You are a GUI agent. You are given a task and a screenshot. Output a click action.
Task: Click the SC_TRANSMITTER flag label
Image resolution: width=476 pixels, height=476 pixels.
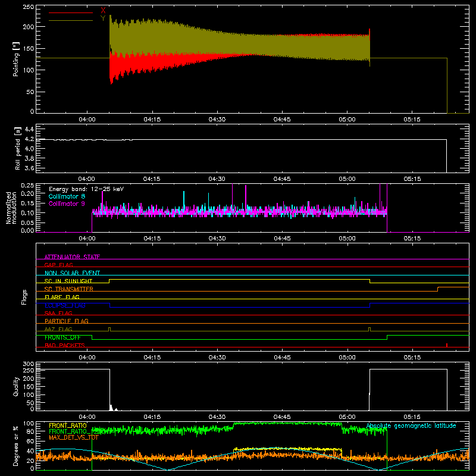click(x=68, y=289)
